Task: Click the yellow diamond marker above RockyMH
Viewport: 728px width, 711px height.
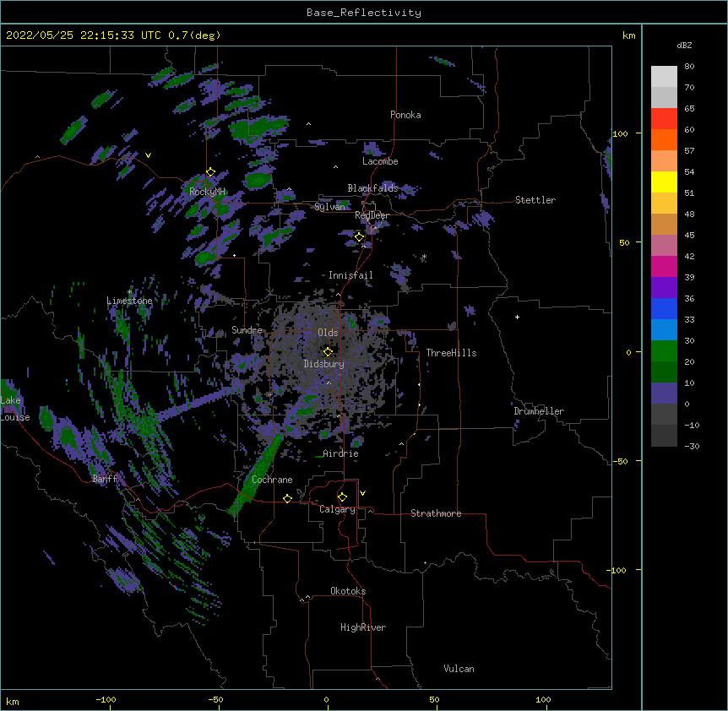Action: pyautogui.click(x=211, y=172)
